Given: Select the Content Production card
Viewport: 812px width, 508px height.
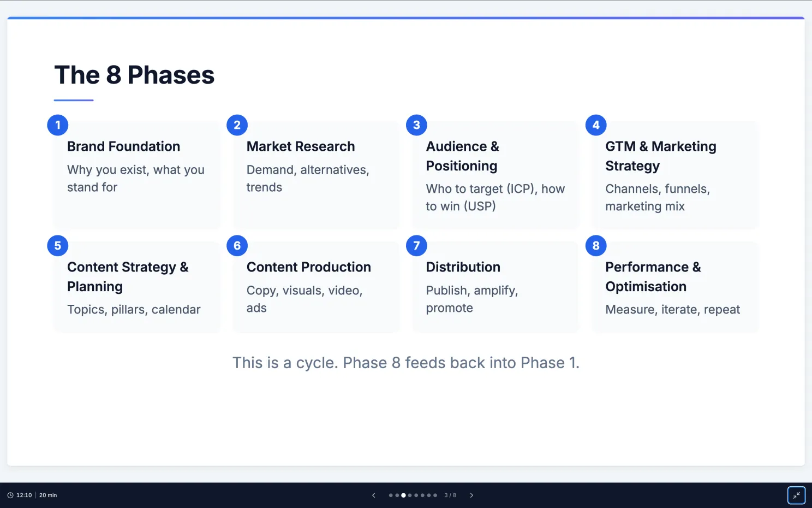Looking at the screenshot, I should (317, 287).
